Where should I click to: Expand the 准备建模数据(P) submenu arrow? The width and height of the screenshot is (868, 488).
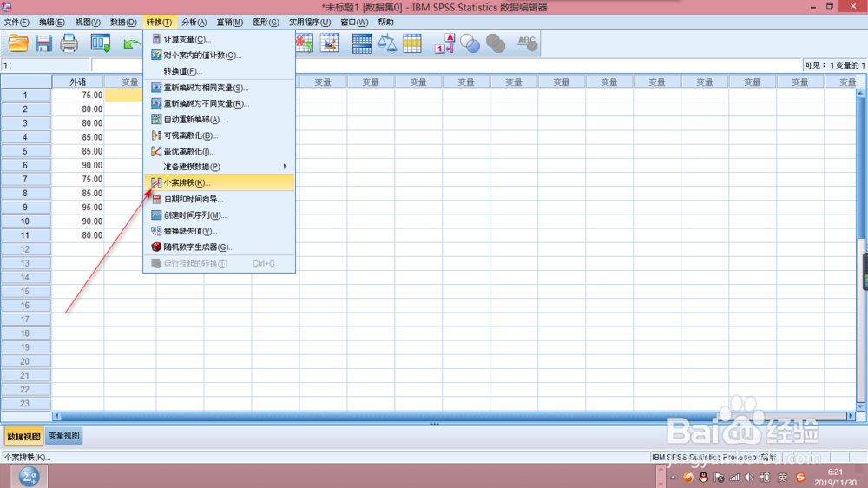285,167
